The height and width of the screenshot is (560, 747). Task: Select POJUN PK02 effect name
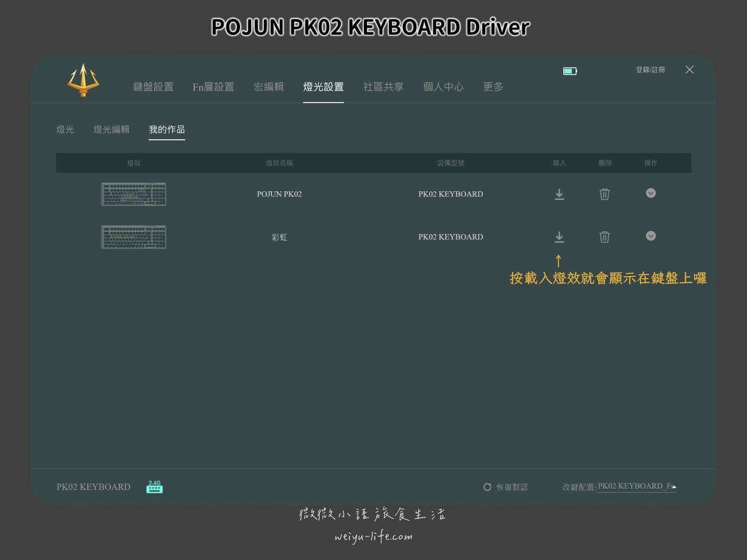click(x=279, y=194)
